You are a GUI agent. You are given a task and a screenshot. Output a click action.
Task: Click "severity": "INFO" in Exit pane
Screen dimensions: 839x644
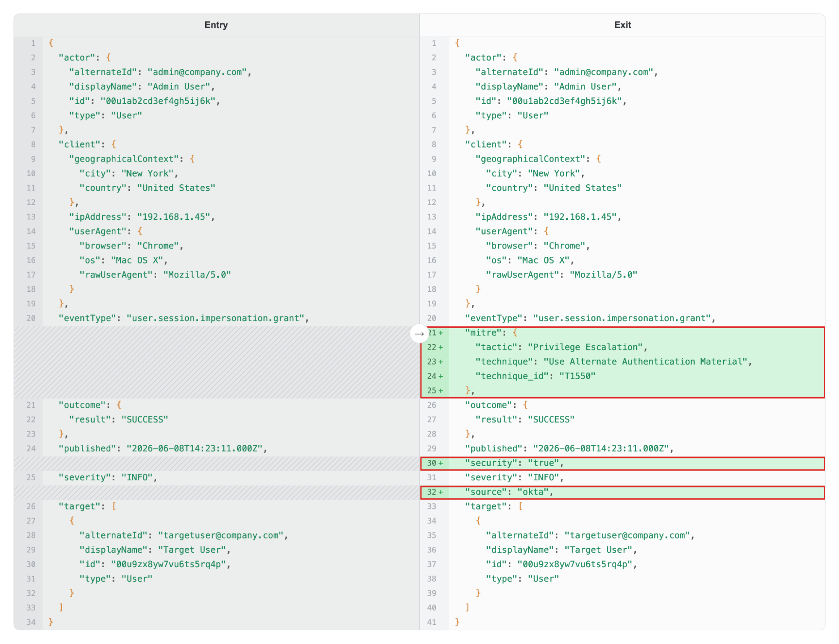[515, 477]
